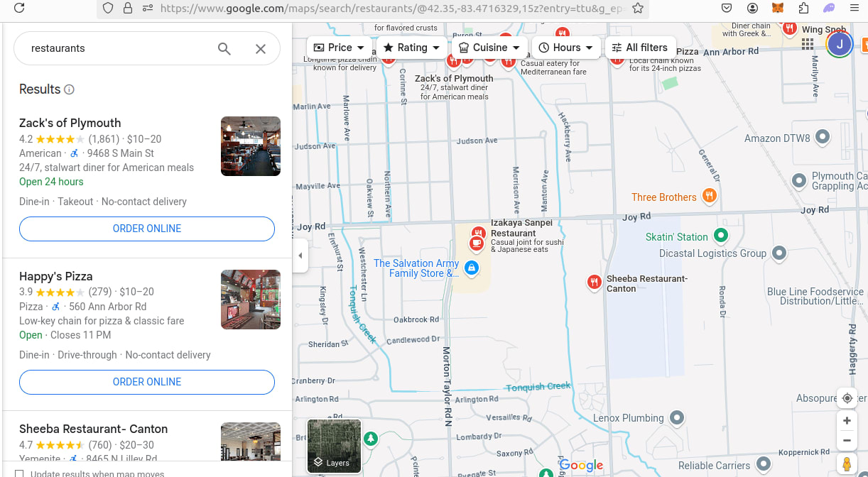This screenshot has height=477, width=868.
Task: Open Google apps grid
Action: pos(807,44)
